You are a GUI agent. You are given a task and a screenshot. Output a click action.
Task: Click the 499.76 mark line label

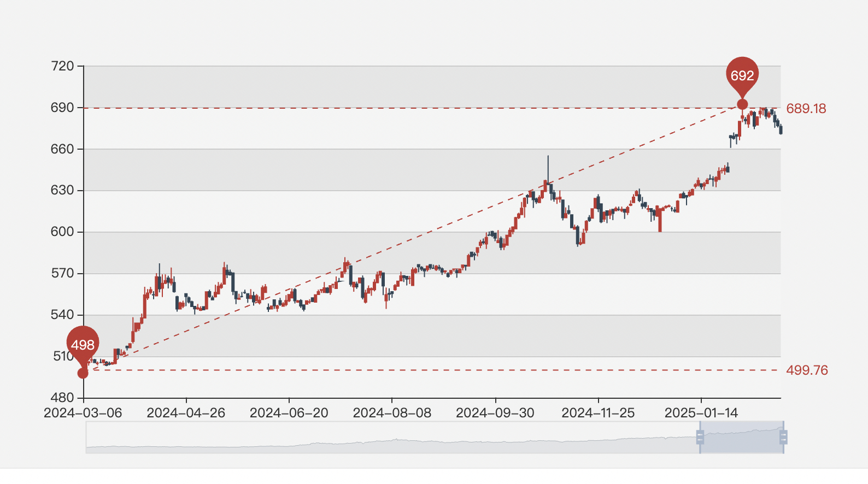[807, 370]
